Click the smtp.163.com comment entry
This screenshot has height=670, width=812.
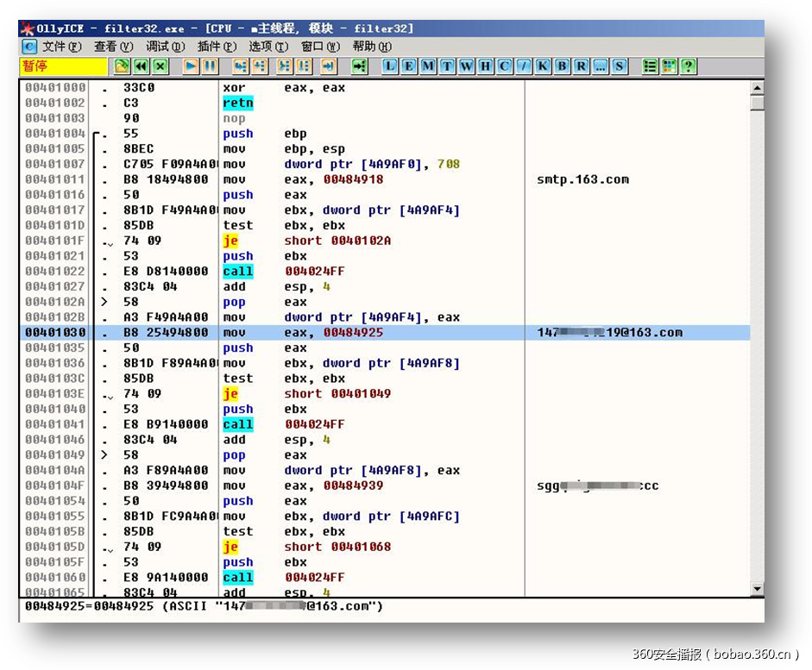tap(582, 179)
